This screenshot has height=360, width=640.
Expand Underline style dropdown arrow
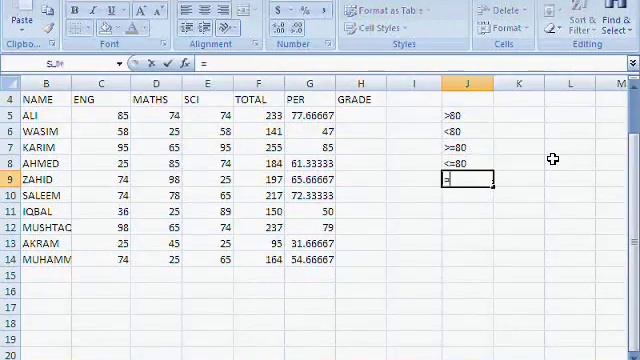[124, 11]
